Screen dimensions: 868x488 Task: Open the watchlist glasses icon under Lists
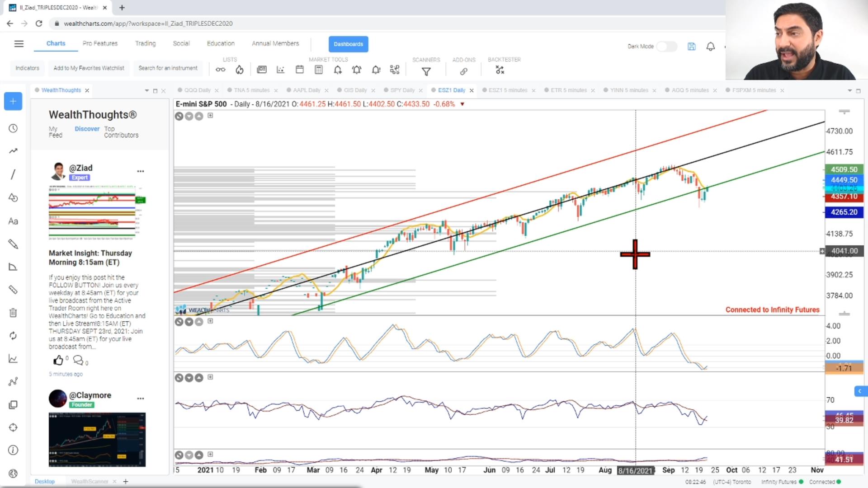(220, 70)
